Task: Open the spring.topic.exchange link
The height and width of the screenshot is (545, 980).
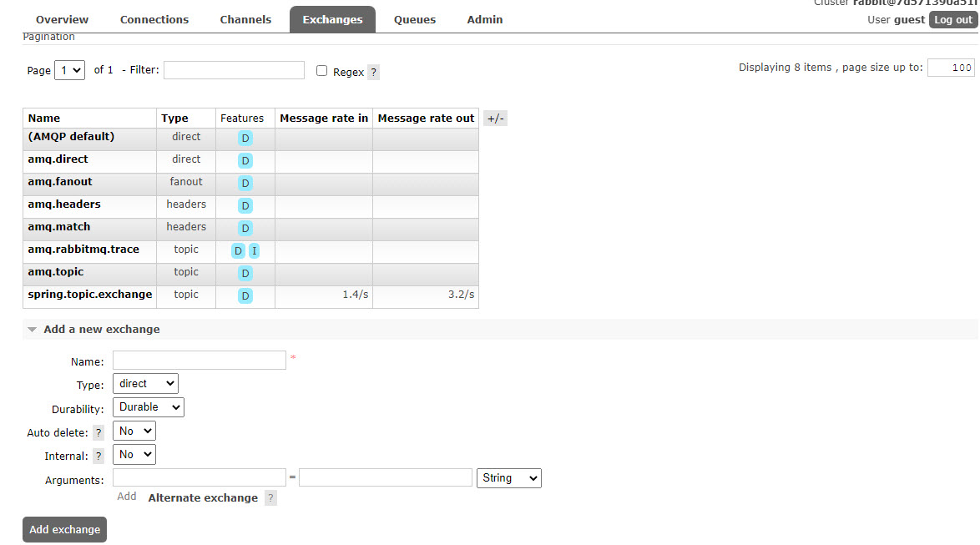Action: click(90, 295)
